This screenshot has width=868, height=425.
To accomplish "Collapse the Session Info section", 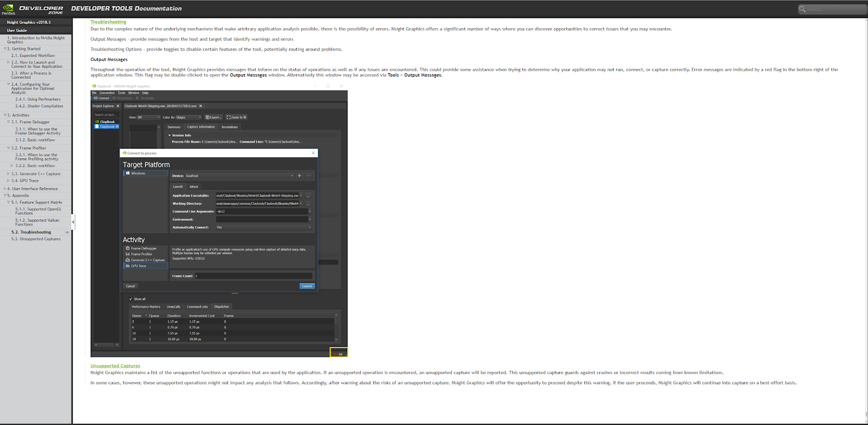I will pyautogui.click(x=169, y=136).
